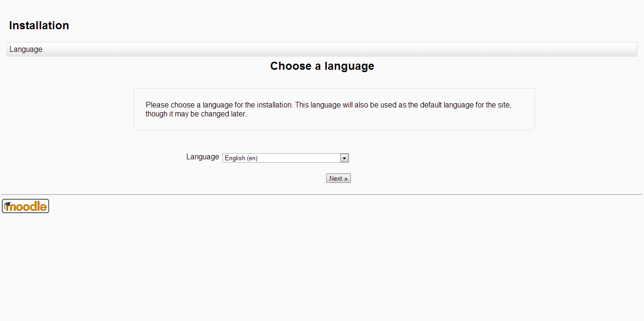The height and width of the screenshot is (321, 644).
Task: Open the language dropdown arrow
Action: [344, 158]
